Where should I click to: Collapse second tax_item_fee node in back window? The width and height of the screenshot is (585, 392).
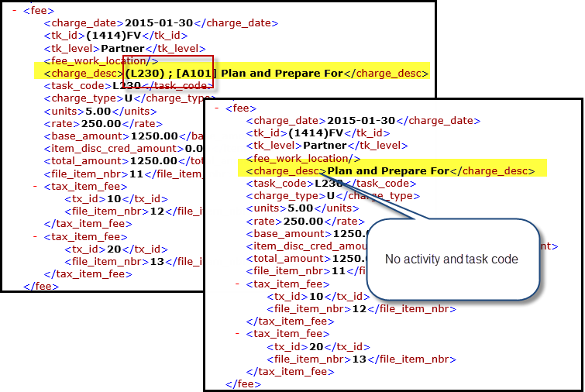click(35, 236)
